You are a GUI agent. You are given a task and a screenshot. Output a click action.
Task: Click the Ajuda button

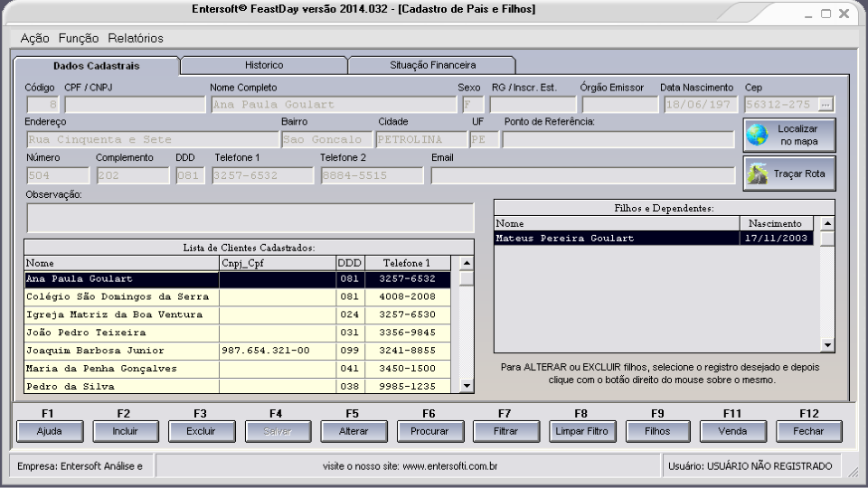(50, 432)
